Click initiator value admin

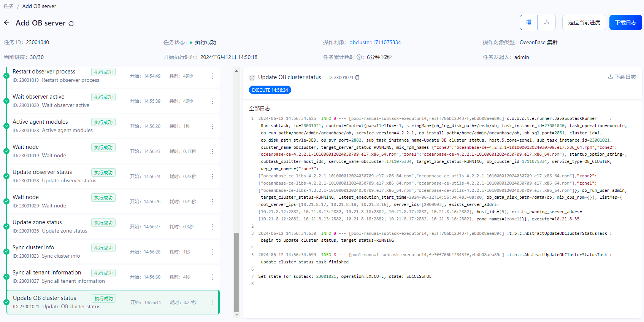pos(522,57)
